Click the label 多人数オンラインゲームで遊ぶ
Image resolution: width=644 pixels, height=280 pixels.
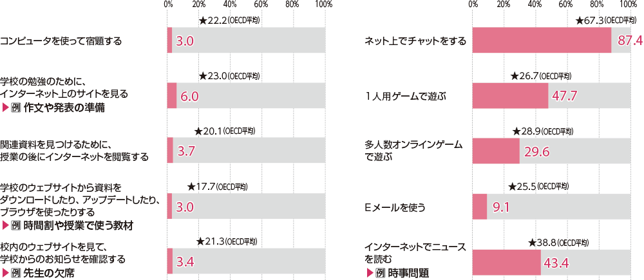(413, 151)
